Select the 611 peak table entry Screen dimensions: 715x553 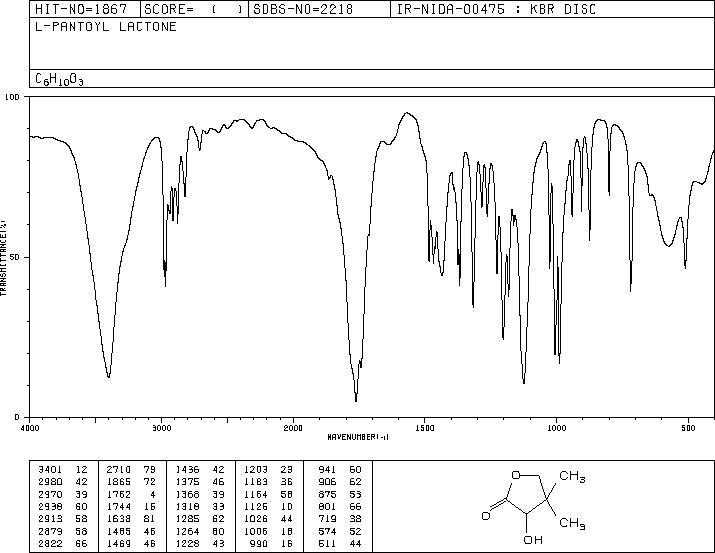pos(340,543)
